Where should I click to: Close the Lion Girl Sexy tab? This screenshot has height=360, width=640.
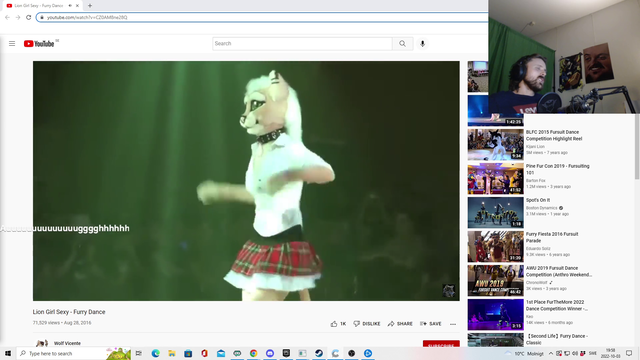click(77, 6)
